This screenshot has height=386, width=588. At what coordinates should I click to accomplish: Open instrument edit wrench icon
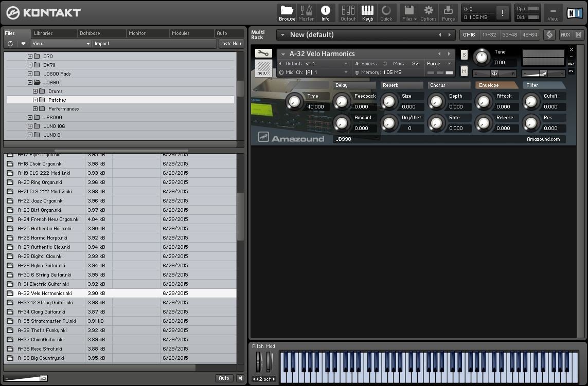[263, 53]
